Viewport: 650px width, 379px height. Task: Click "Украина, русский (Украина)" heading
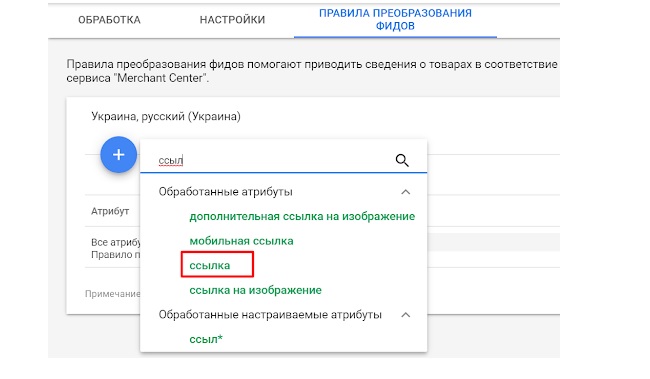click(x=166, y=117)
